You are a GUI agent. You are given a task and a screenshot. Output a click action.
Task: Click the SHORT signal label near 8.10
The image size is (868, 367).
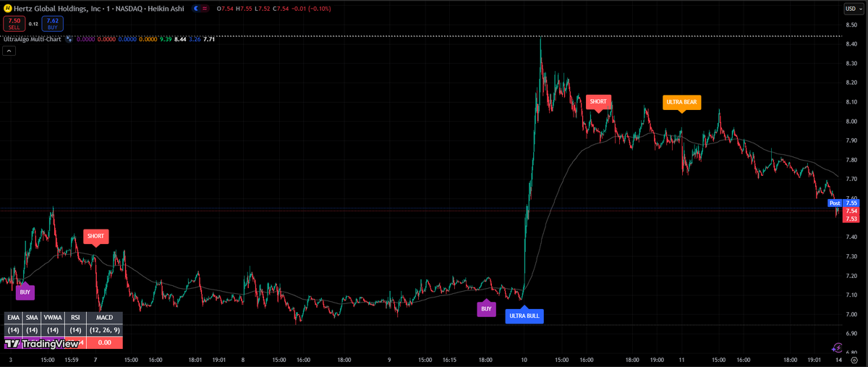(598, 102)
